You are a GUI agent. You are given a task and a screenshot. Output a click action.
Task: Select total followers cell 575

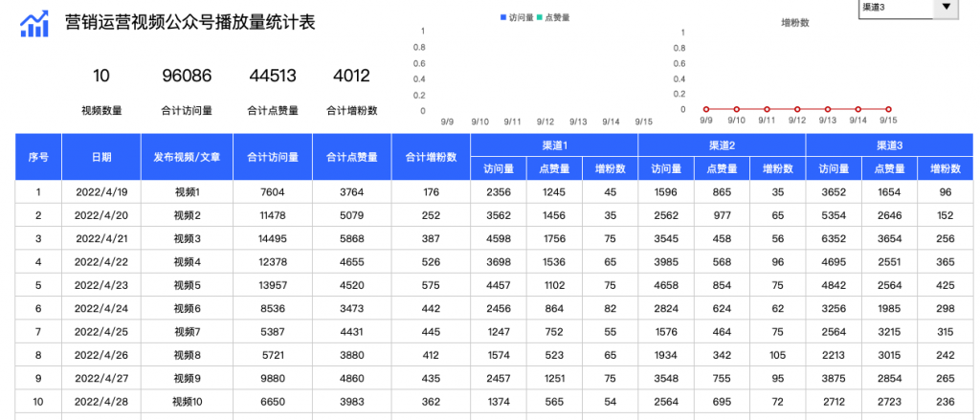point(432,285)
